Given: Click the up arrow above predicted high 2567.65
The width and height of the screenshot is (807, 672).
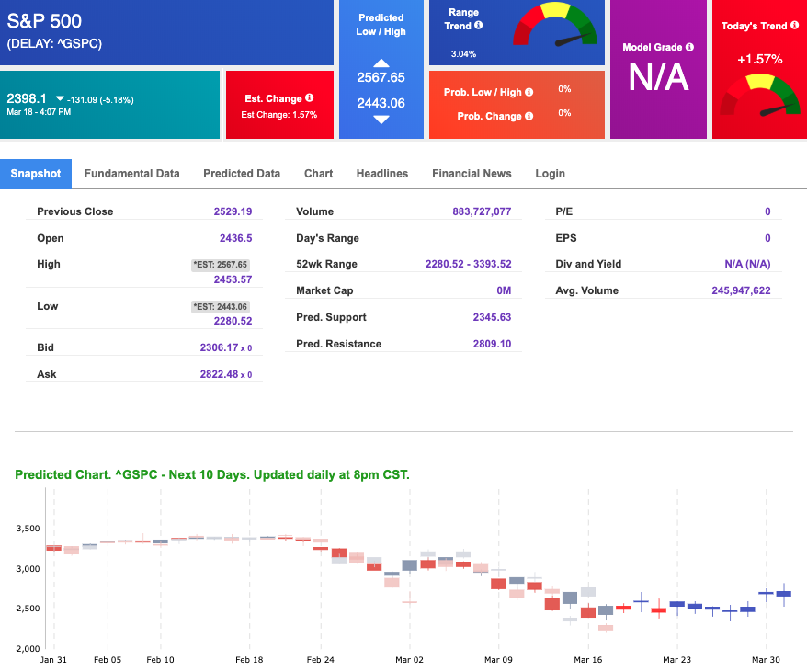Looking at the screenshot, I should click(x=381, y=63).
